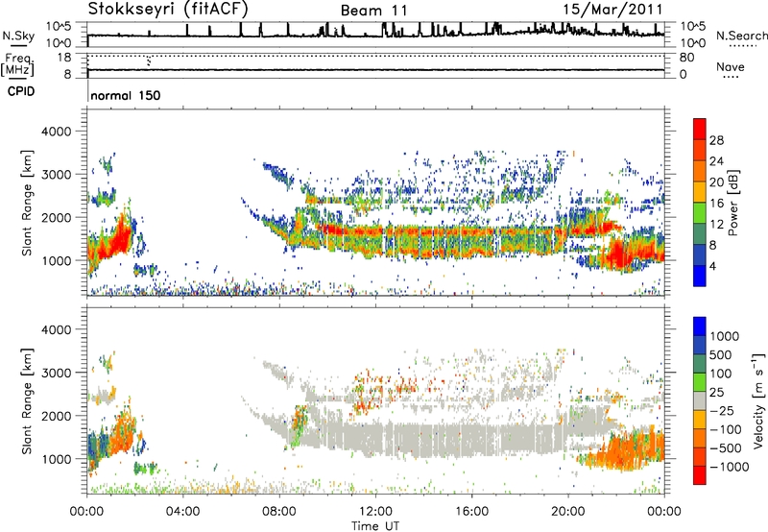Click the noise spike near 04:00 in N.Sky trace
768x532 pixels.
(x=187, y=30)
